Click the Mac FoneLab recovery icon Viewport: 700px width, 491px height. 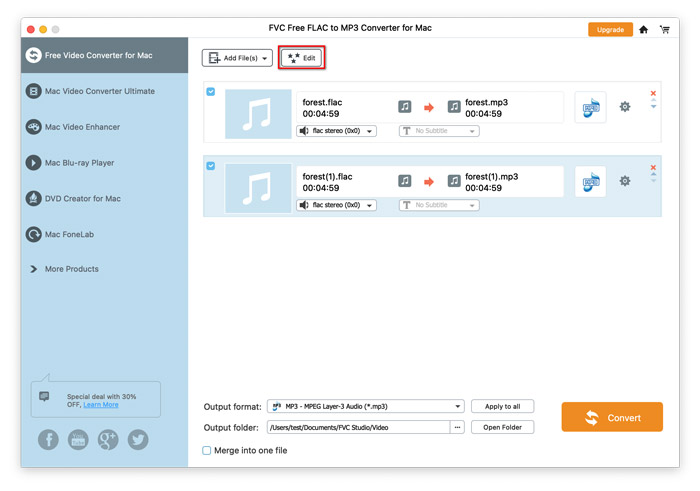[33, 234]
